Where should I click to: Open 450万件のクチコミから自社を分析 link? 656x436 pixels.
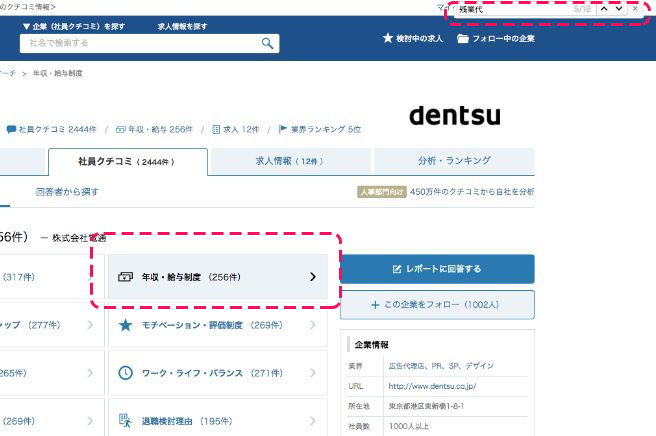coord(472,192)
